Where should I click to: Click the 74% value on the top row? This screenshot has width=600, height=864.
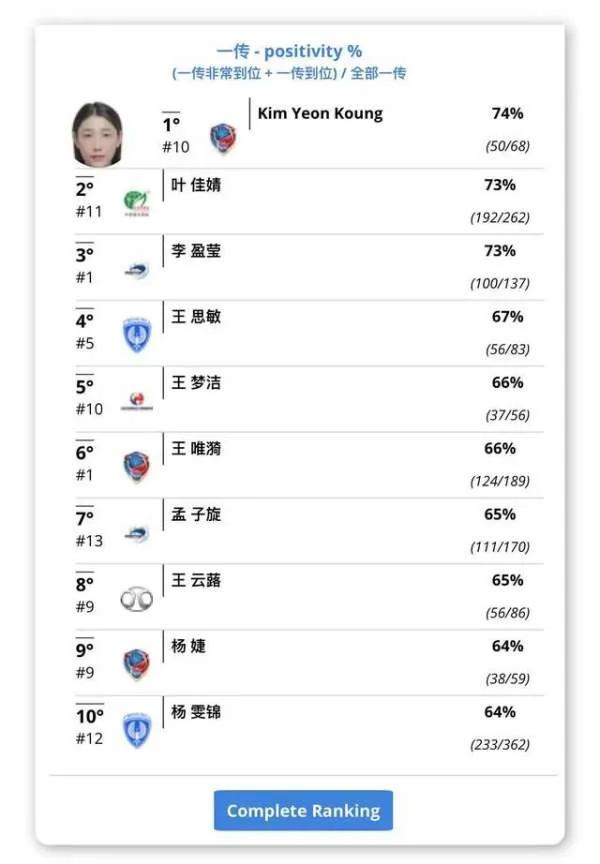coord(506,114)
